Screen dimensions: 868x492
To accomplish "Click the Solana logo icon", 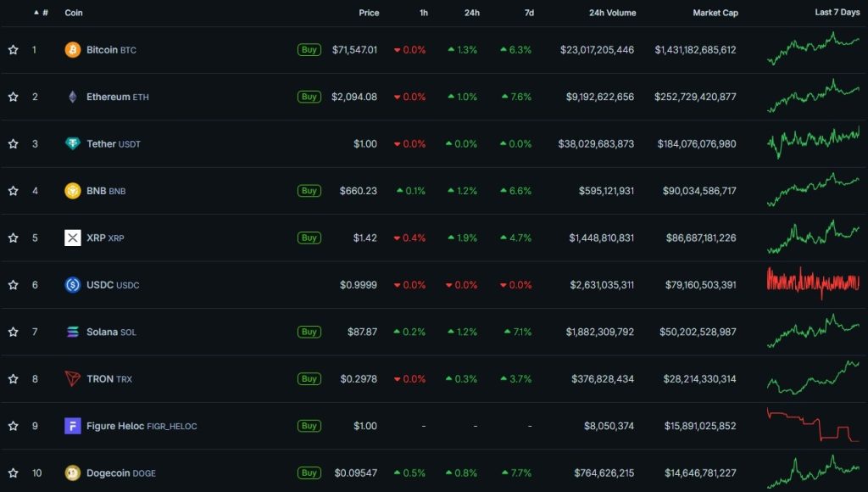I will (x=73, y=332).
